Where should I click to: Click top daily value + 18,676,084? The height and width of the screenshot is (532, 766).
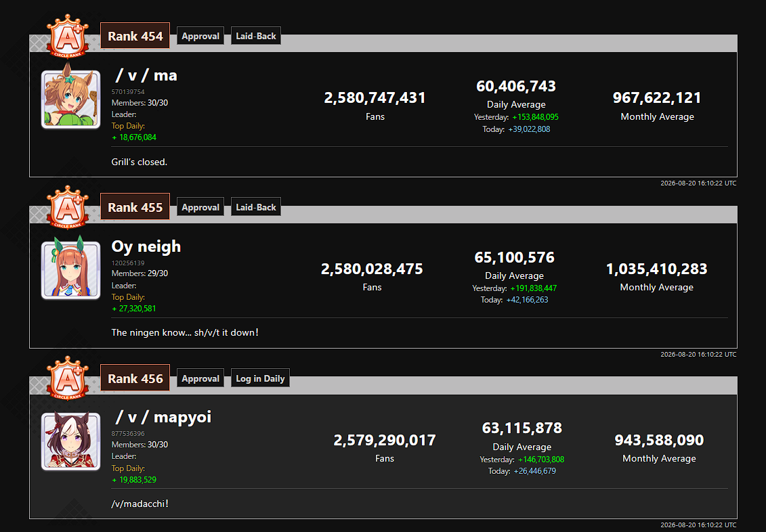134,137
